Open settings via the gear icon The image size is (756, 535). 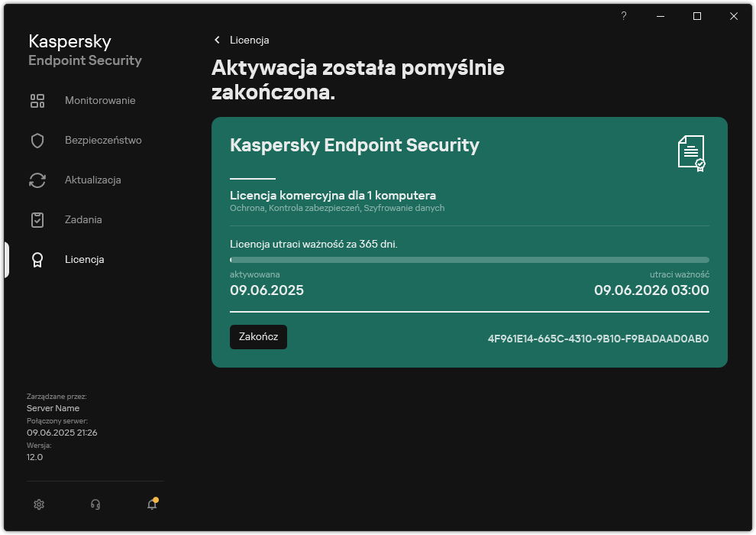tap(40, 504)
